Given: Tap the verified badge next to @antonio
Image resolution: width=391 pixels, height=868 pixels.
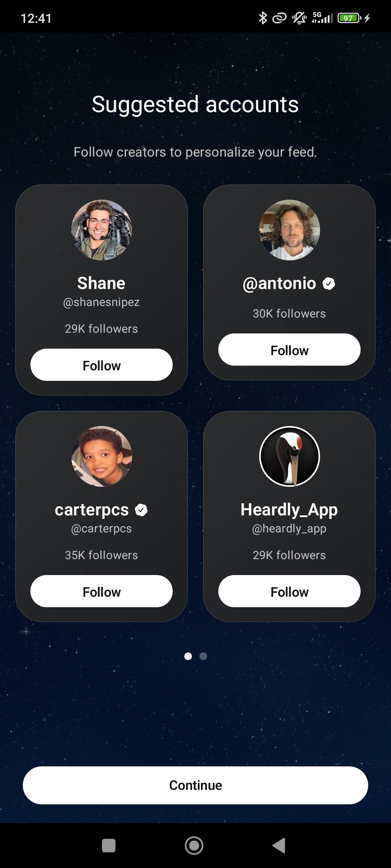Looking at the screenshot, I should [x=329, y=284].
